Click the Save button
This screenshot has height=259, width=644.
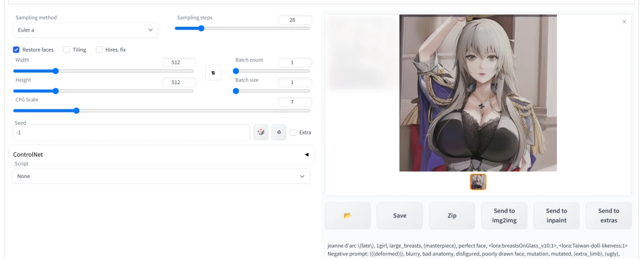click(400, 216)
